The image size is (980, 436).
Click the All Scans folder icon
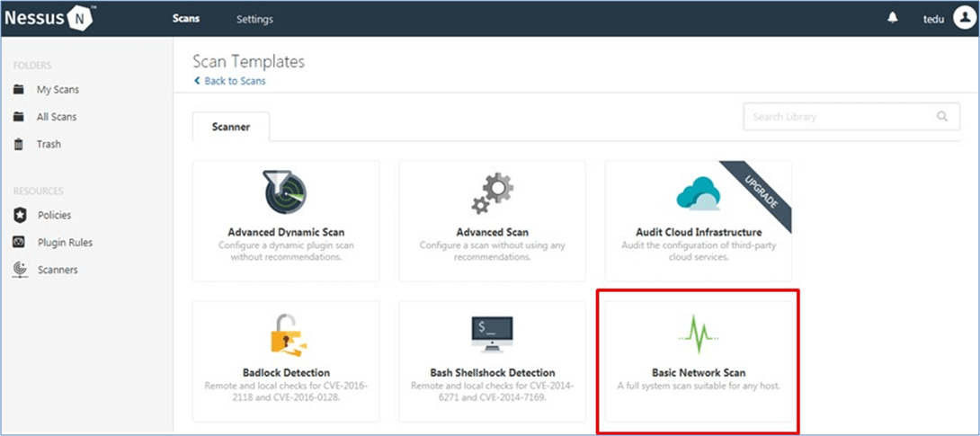pyautogui.click(x=19, y=116)
